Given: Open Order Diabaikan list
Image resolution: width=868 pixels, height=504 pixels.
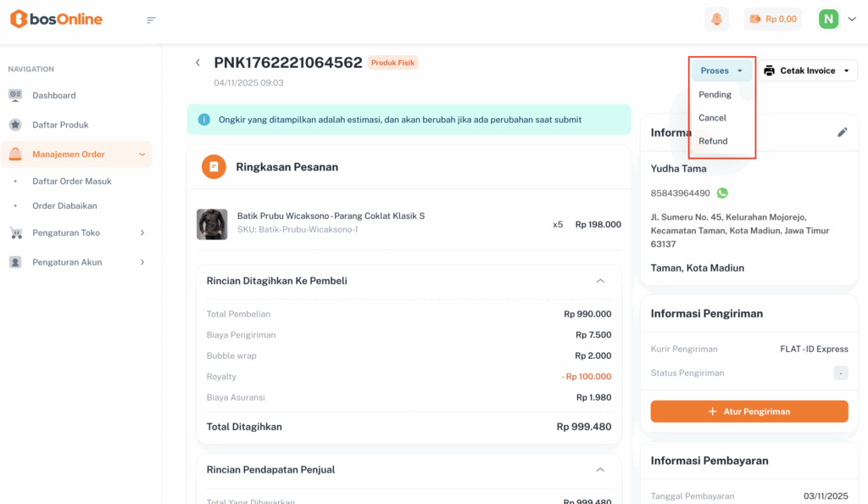Looking at the screenshot, I should [x=64, y=205].
